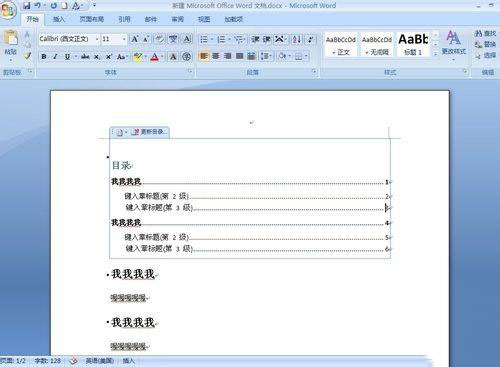Toggle Italic formatting
The width and height of the screenshot is (500, 367).
55,57
